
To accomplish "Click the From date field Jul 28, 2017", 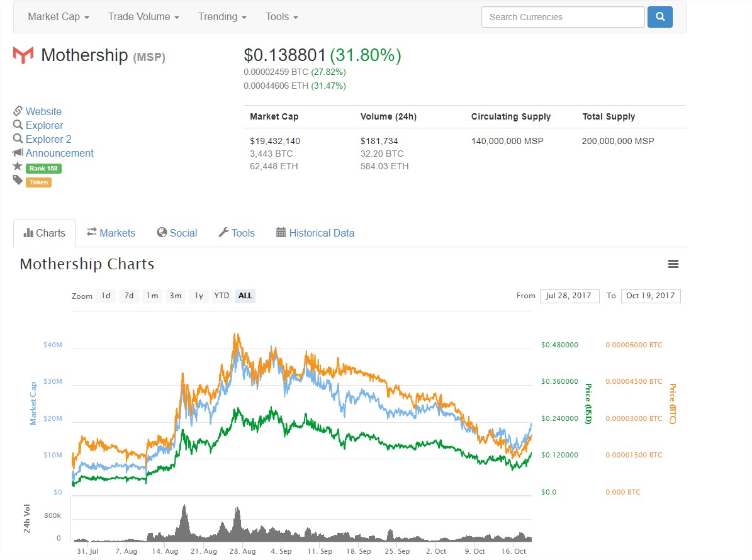I will click(570, 296).
